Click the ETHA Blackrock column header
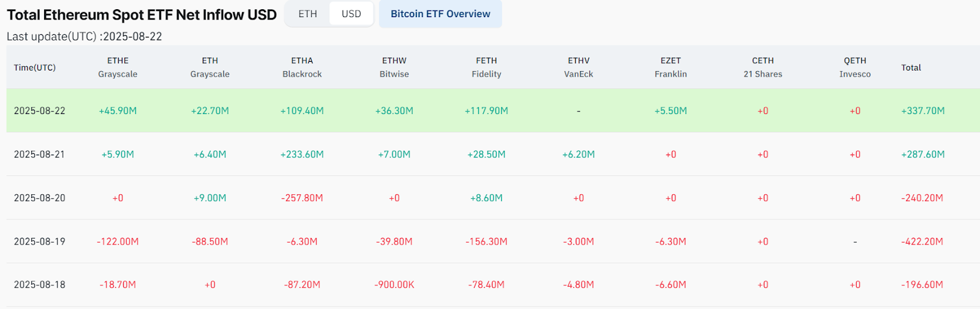 pos(302,67)
